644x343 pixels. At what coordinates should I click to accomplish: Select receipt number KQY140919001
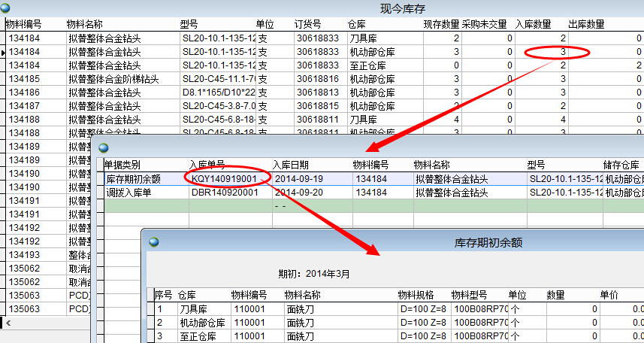(x=224, y=179)
